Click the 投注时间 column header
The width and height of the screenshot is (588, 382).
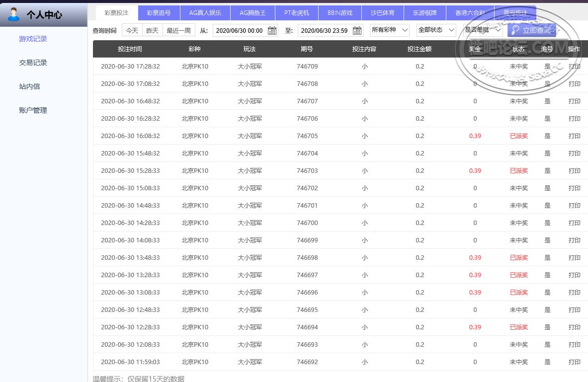[x=130, y=49]
